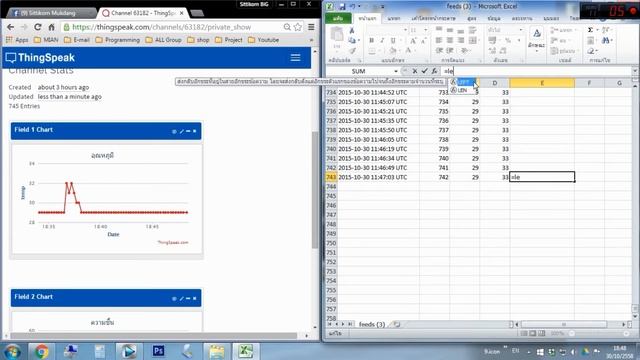Toggle Underline formatting in Excel
This screenshot has height=360, width=640.
[393, 40]
